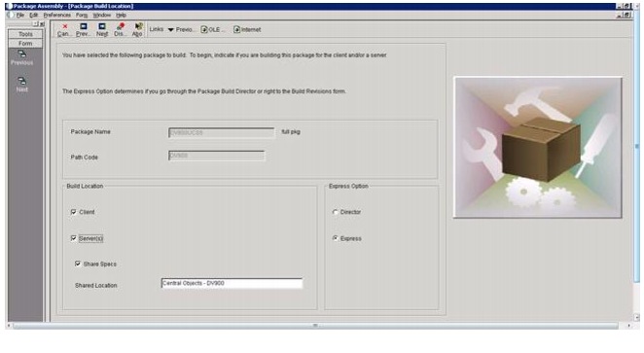Open the Form menu
The height and width of the screenshot is (353, 644).
[x=82, y=16]
